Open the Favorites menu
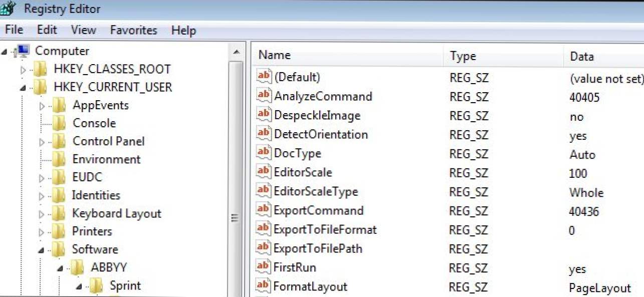Screen dimensions: 644x297 [133, 31]
